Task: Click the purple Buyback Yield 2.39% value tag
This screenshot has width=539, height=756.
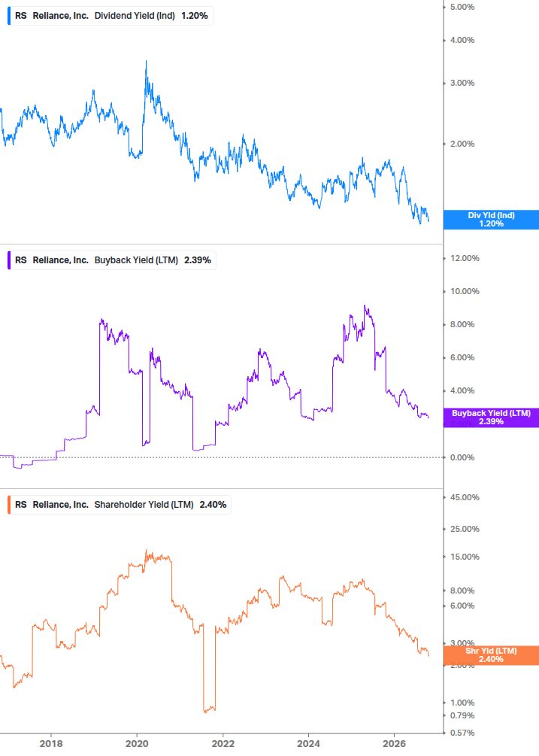Action: pyautogui.click(x=491, y=417)
